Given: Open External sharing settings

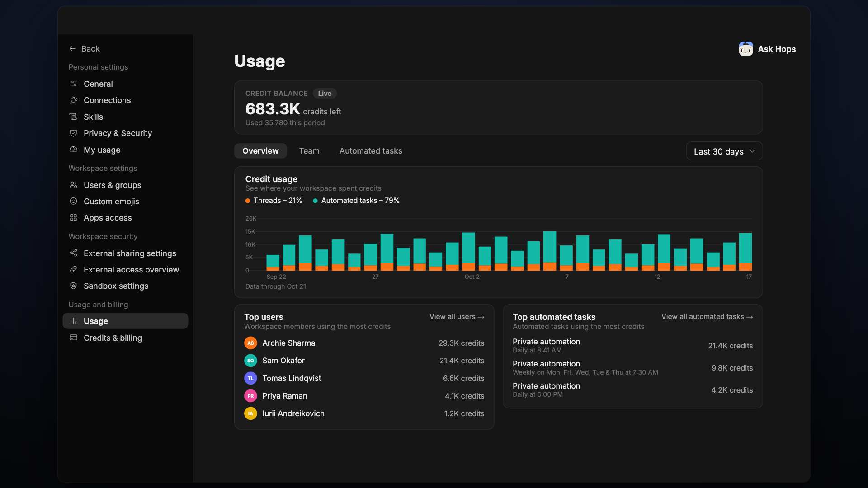Looking at the screenshot, I should coord(125,253).
